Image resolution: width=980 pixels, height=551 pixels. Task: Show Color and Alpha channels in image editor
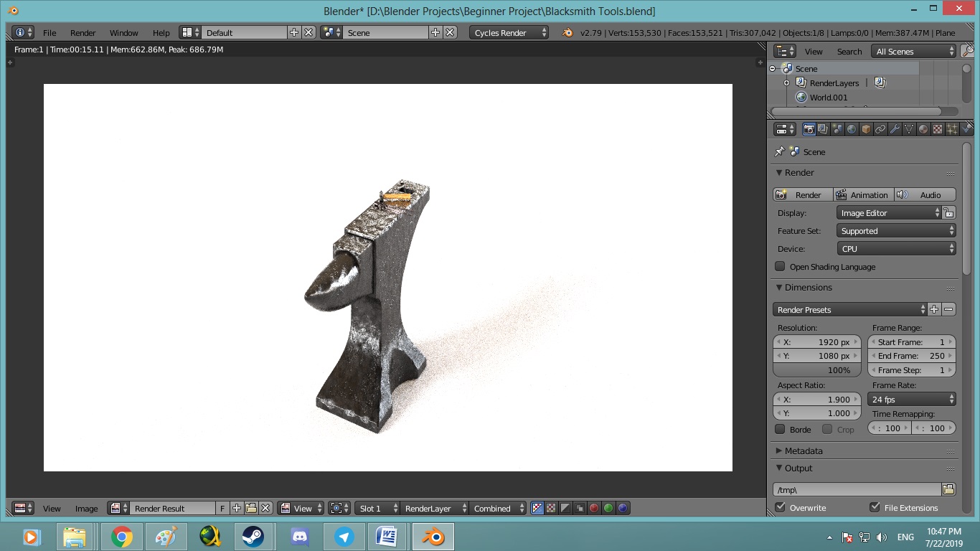(x=537, y=508)
